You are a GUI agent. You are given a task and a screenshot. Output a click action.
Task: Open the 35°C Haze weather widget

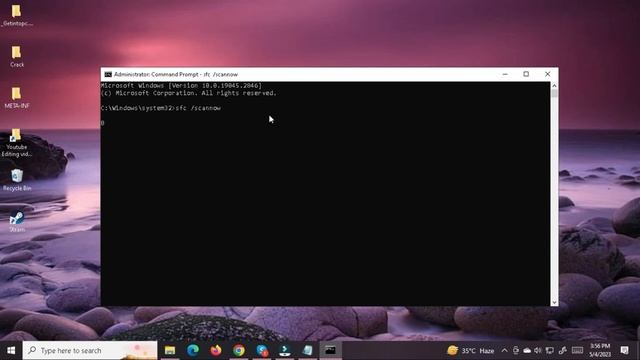(471, 350)
